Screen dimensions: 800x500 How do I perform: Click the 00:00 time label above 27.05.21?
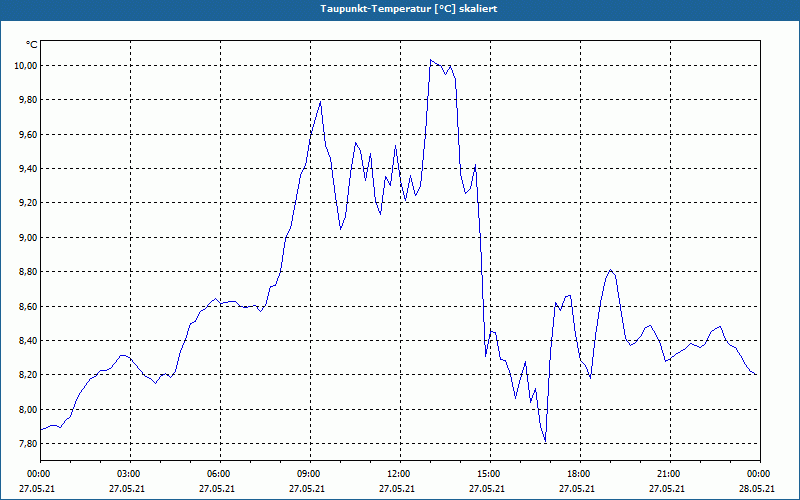point(40,474)
